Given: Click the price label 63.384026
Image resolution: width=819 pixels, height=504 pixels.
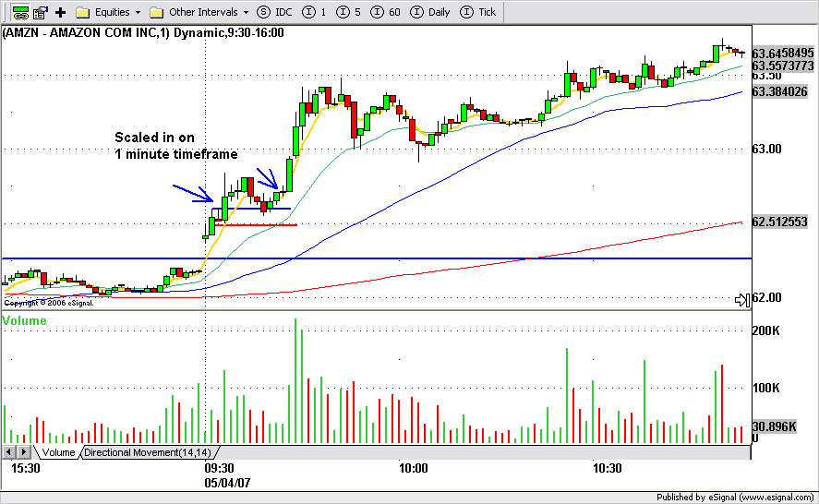Looking at the screenshot, I should [780, 92].
